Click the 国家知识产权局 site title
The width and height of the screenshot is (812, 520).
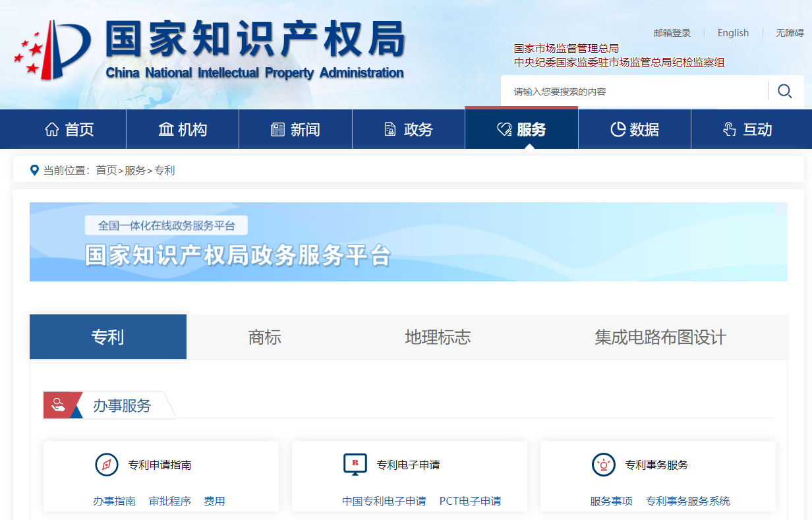(255, 40)
